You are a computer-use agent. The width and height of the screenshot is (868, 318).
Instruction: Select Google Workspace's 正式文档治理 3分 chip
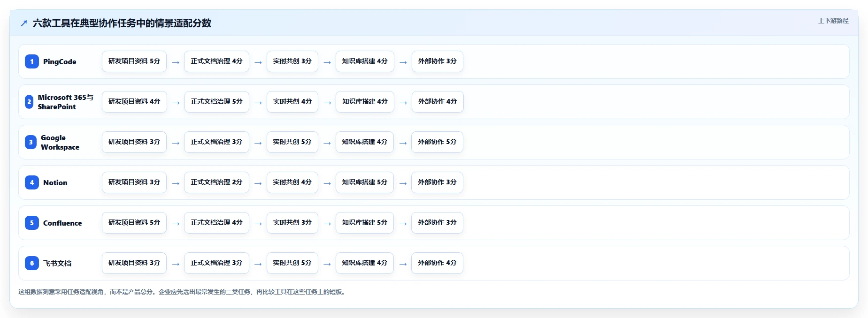pos(216,142)
